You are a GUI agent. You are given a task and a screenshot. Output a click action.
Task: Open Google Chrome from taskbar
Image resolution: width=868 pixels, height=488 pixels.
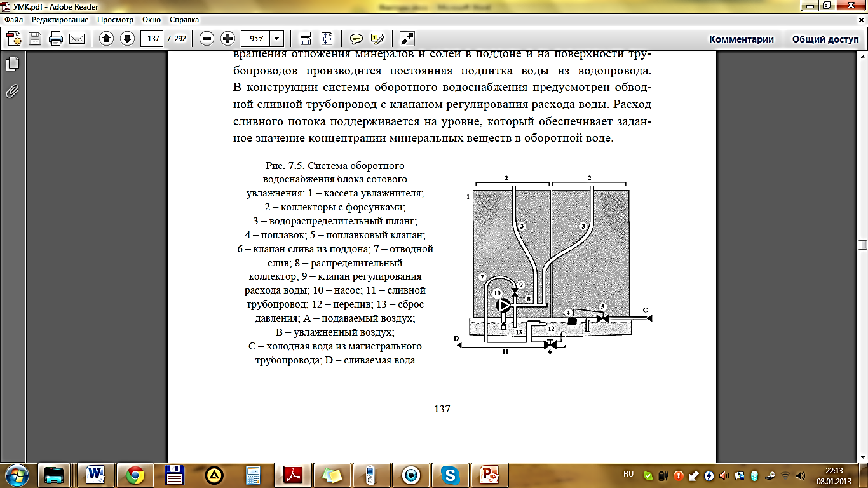tap(135, 475)
